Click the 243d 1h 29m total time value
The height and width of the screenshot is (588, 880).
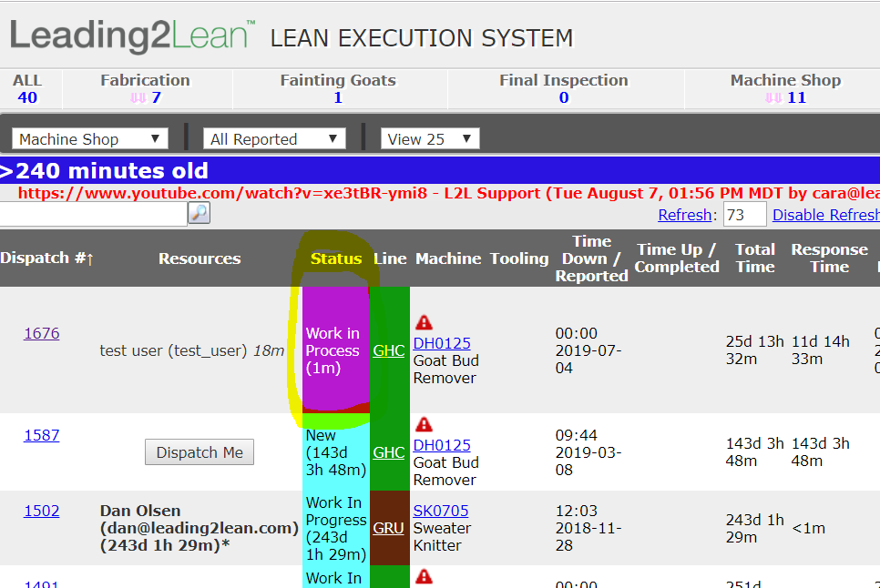click(x=755, y=529)
